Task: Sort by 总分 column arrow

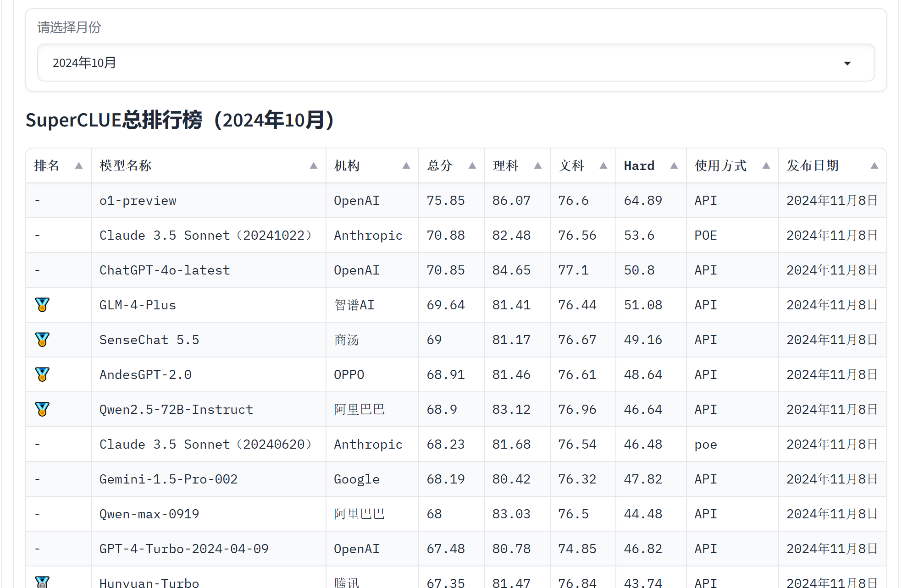Action: (x=472, y=165)
